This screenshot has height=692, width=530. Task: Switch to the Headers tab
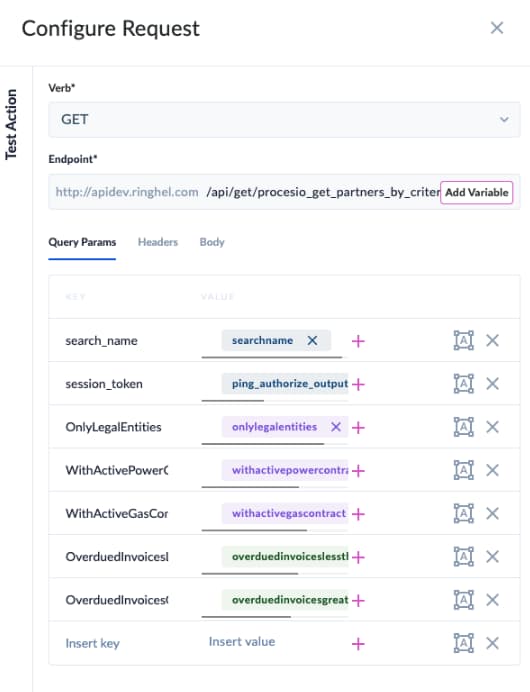[x=158, y=242]
